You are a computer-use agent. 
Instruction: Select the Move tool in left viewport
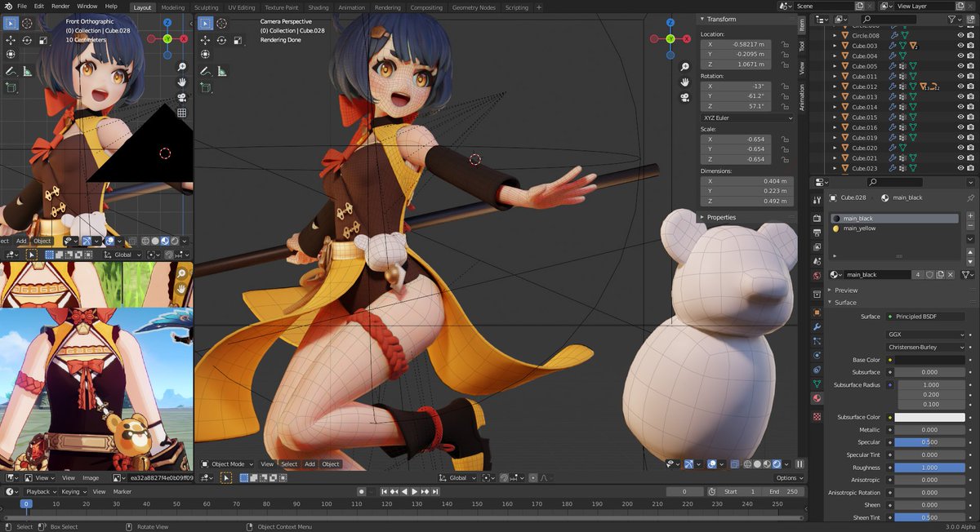[11, 39]
